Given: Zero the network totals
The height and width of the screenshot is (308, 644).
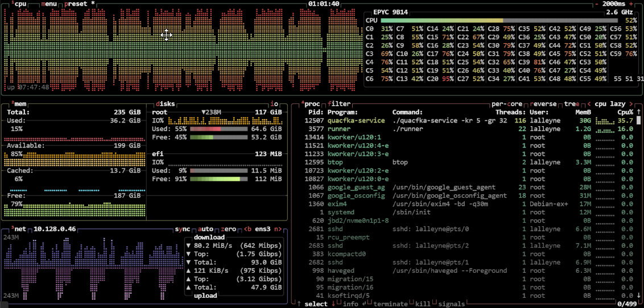Looking at the screenshot, I should [x=228, y=229].
